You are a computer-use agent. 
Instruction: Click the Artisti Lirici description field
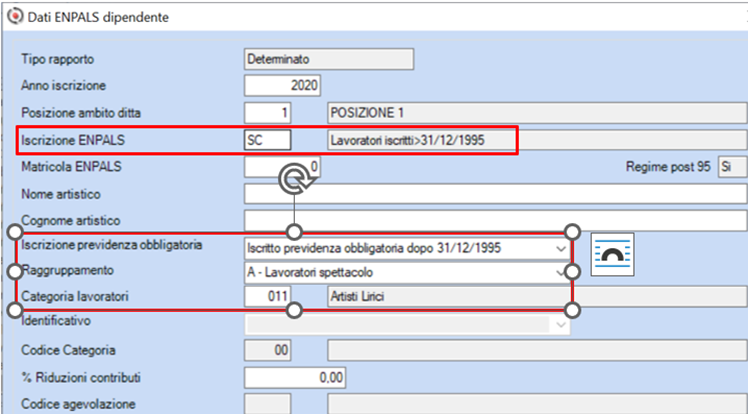(537, 297)
